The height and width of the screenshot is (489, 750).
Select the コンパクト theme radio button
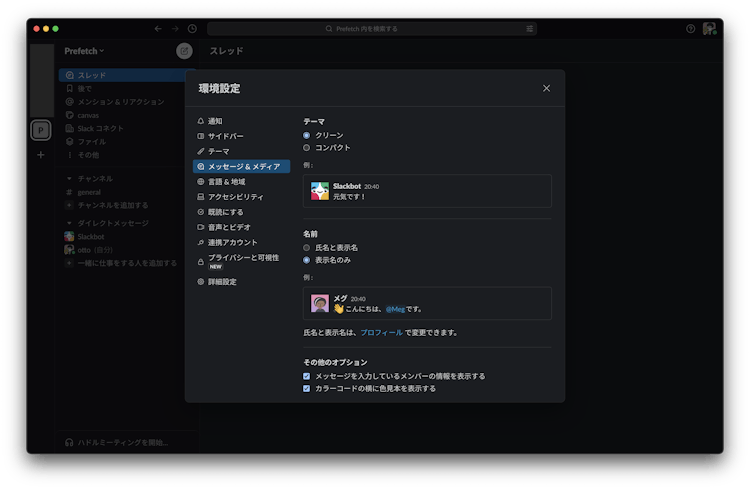(307, 148)
